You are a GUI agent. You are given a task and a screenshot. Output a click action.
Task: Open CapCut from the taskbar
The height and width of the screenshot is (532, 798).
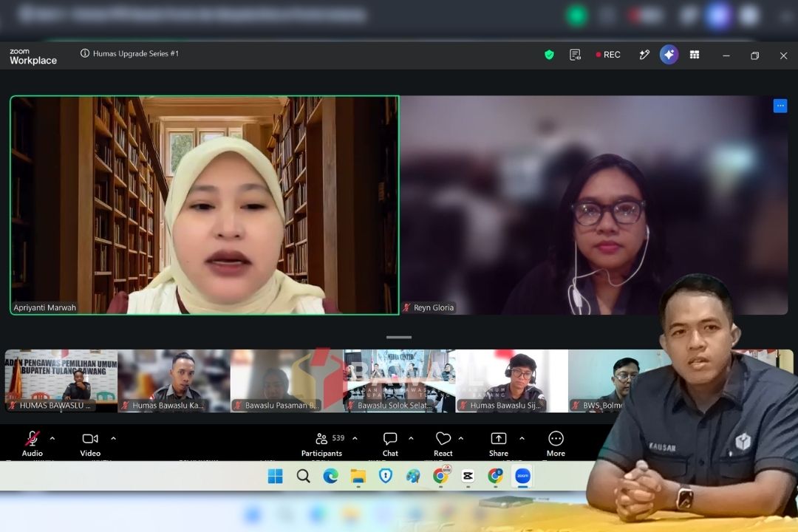tap(468, 476)
